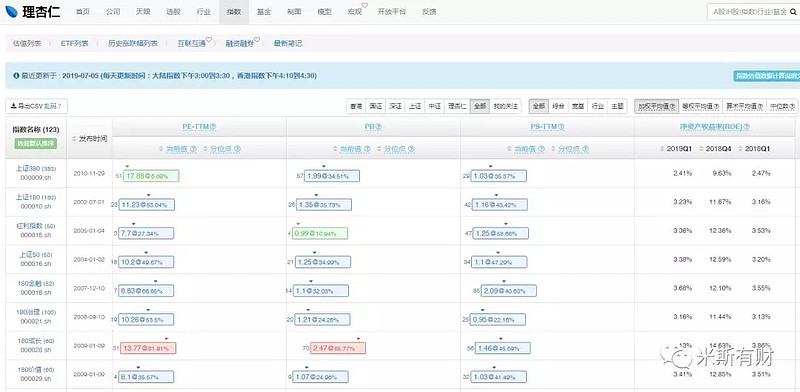
Task: Select 主题 index type filter
Action: coord(617,106)
